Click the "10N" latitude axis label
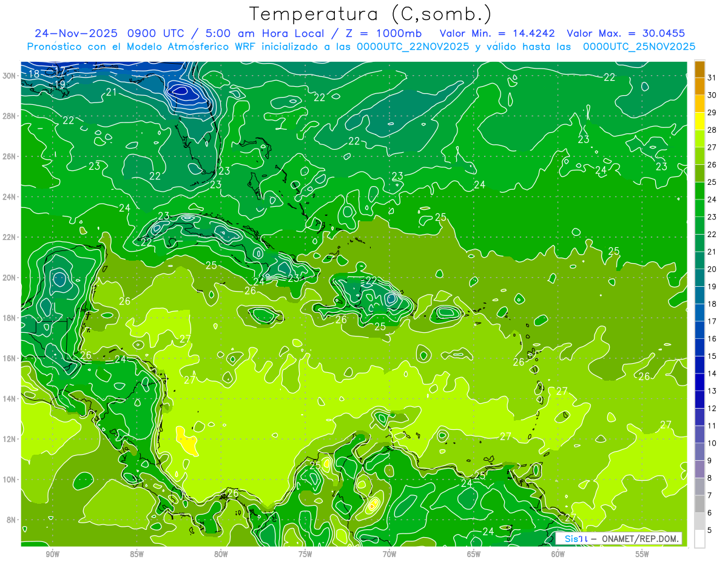The width and height of the screenshot is (728, 562). [8, 480]
